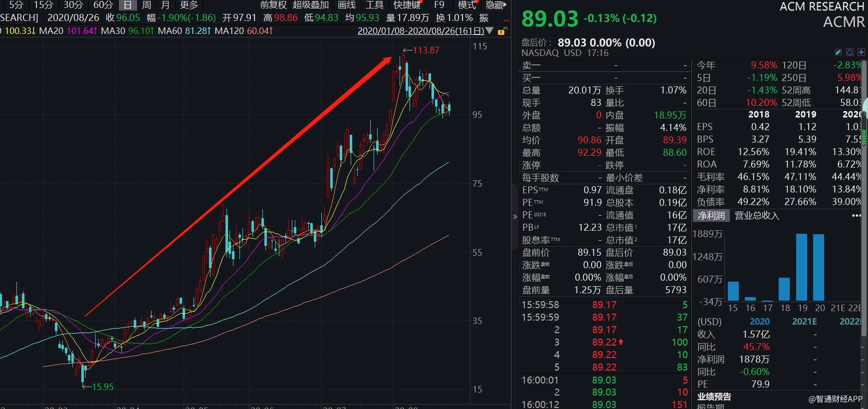Viewport: 868px width, 409px height.
Task: Click the 2019 net profit bar
Action: [x=802, y=267]
